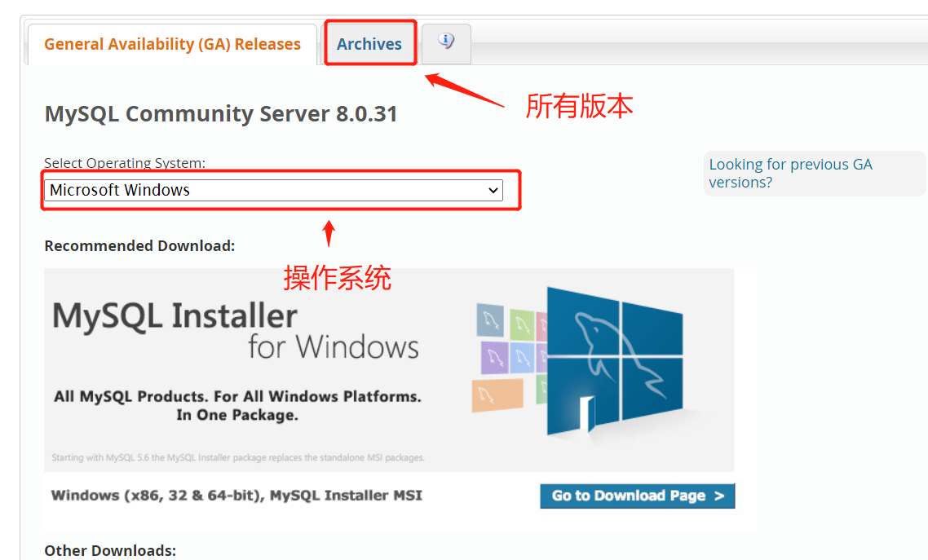This screenshot has height=560, width=928.
Task: Follow the 'Looking for previous GA versions?' link
Action: (x=791, y=174)
